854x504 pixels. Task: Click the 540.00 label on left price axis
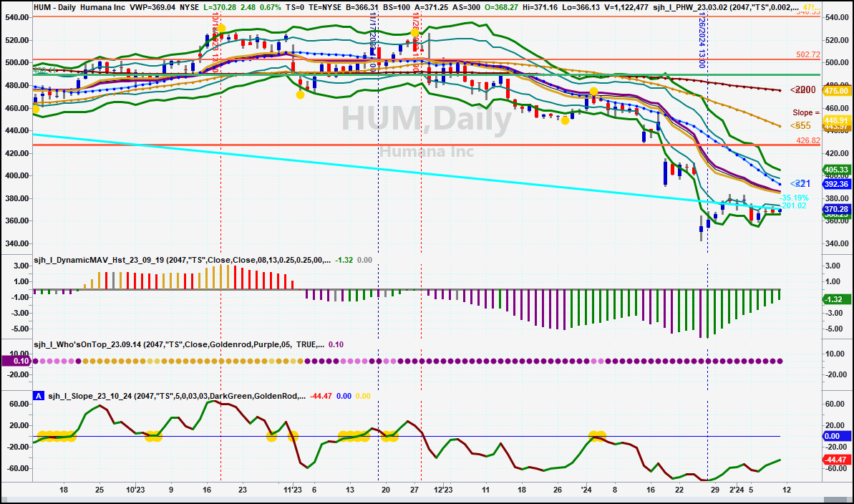click(x=17, y=17)
